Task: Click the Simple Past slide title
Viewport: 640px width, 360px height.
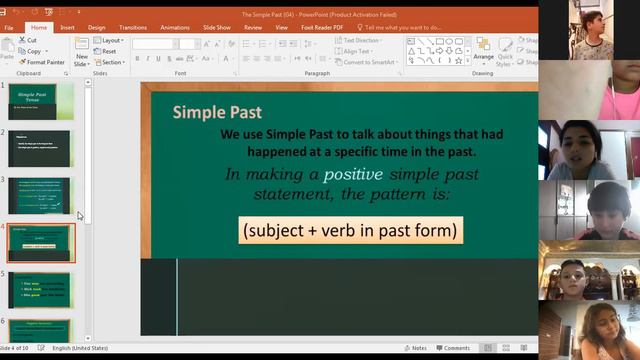Action: [x=217, y=112]
